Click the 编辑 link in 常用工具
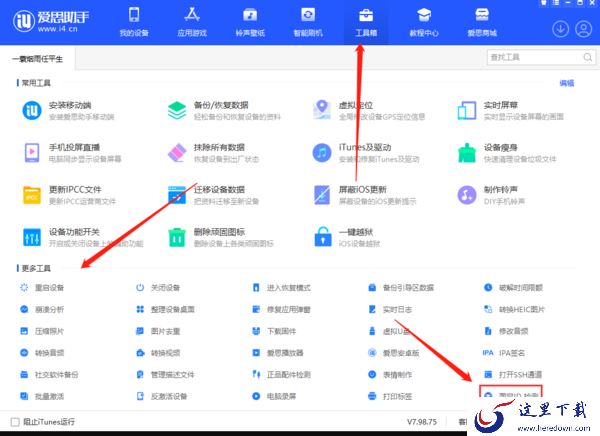The image size is (600, 436). 567,83
